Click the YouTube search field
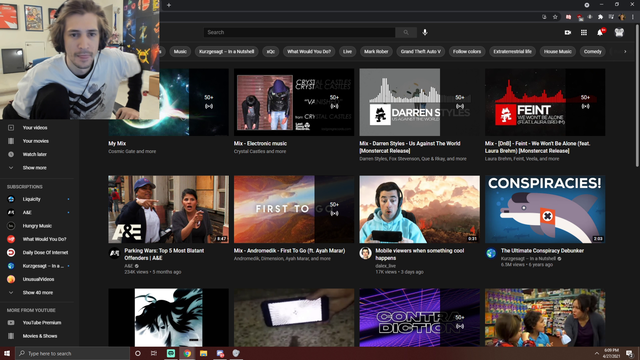Image resolution: width=640 pixels, height=360 pixels. pos(299,32)
